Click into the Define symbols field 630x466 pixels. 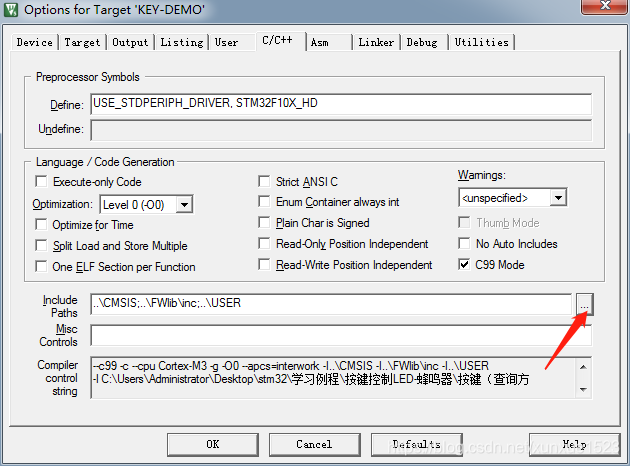341,104
